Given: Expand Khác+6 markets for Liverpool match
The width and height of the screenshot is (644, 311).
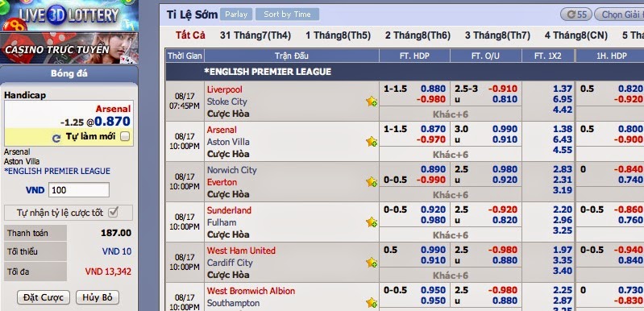Looking at the screenshot, I should click(451, 114).
